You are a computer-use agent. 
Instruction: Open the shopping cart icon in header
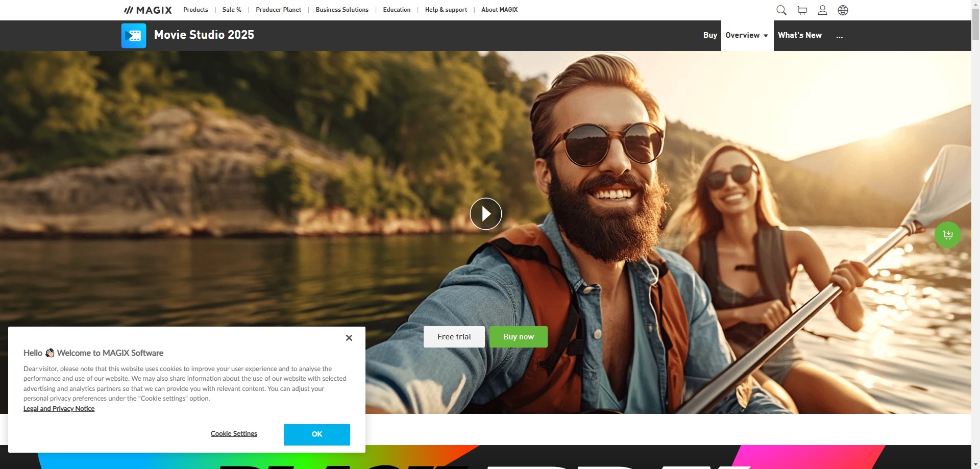(802, 10)
